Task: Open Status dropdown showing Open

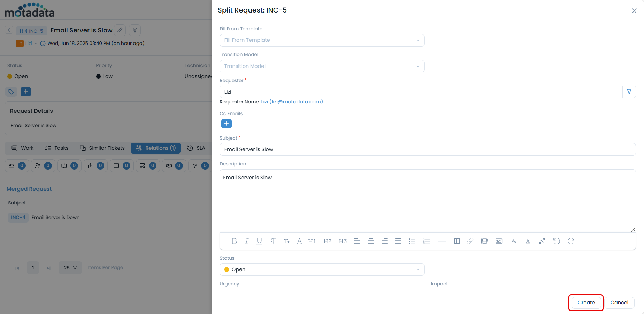Action: (322, 269)
